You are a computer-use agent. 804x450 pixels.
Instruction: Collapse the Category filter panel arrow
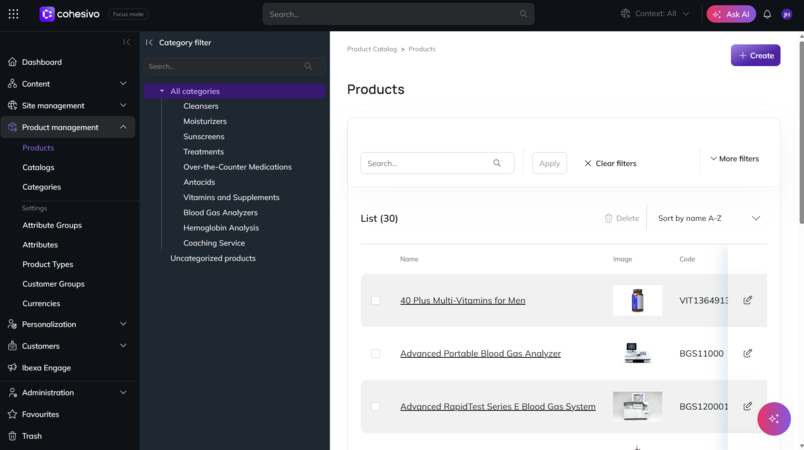[149, 43]
